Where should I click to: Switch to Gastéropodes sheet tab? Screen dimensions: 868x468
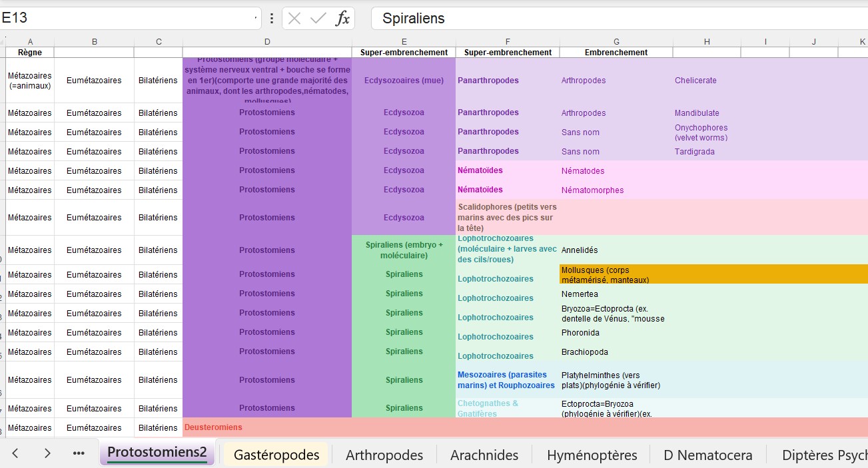pyautogui.click(x=276, y=455)
